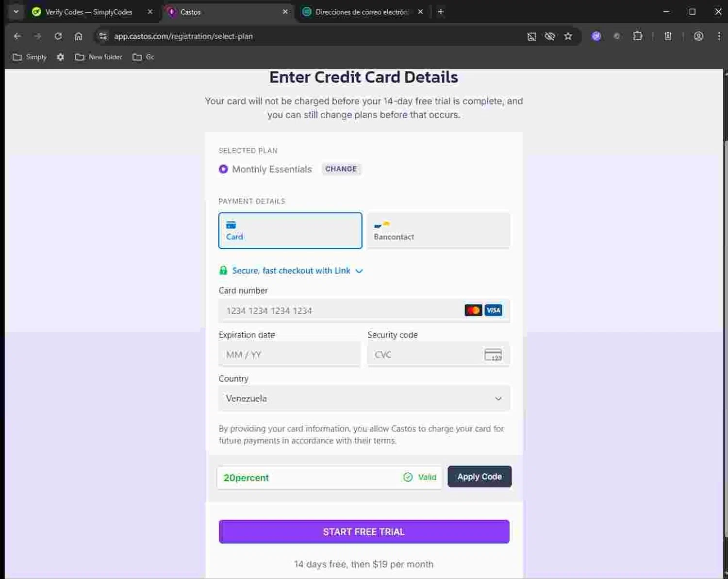Focus the CVC security code field

[x=438, y=355]
